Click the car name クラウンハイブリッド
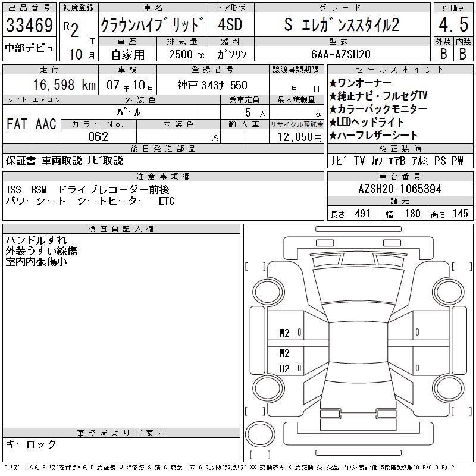This screenshot has height=476, width=476. coord(153,24)
